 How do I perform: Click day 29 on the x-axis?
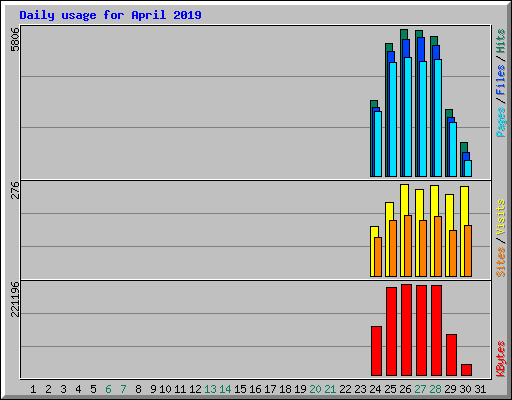(x=450, y=389)
